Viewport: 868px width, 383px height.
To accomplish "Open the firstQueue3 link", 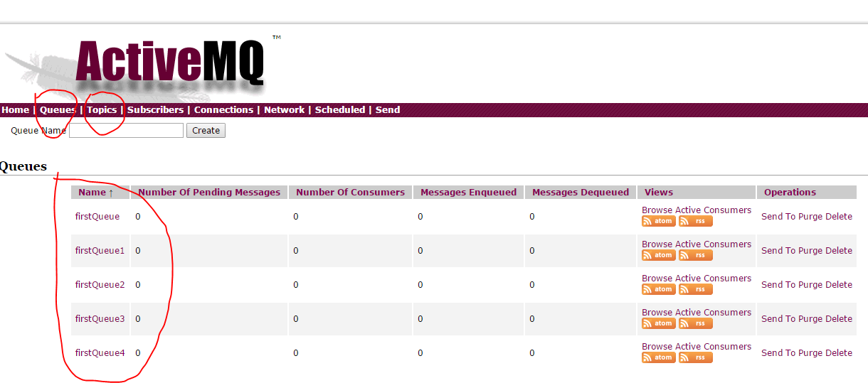I will (x=100, y=319).
